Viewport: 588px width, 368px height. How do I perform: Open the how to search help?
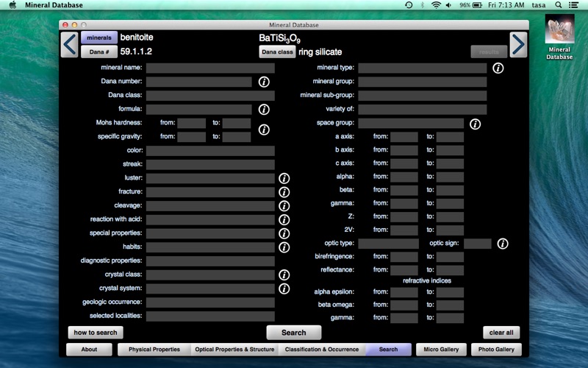tap(96, 333)
